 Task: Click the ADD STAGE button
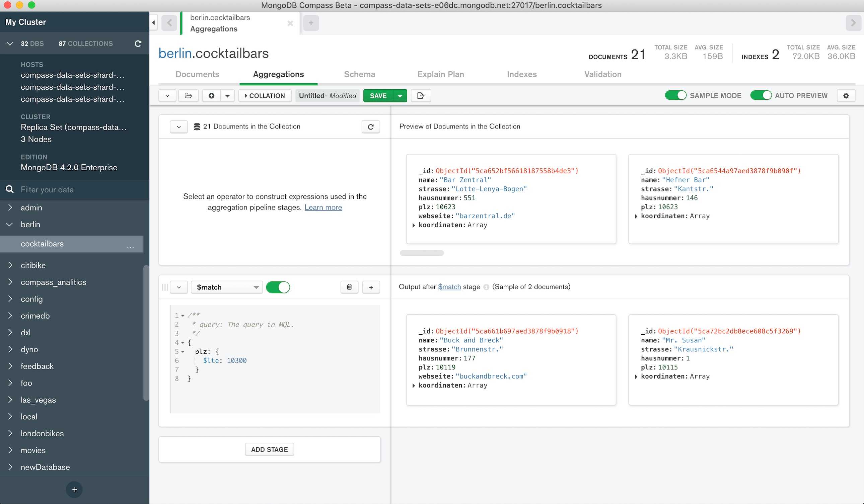pyautogui.click(x=269, y=449)
